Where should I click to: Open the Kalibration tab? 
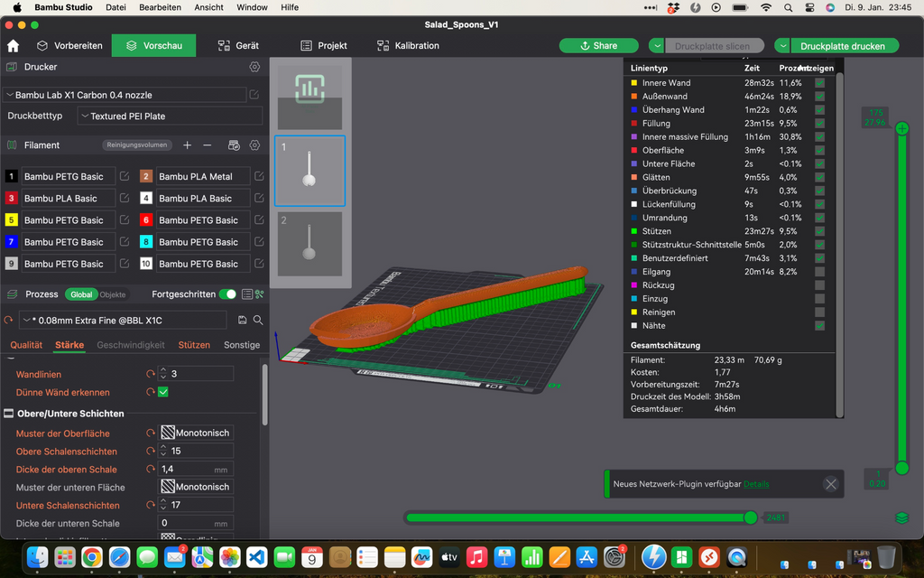click(409, 45)
